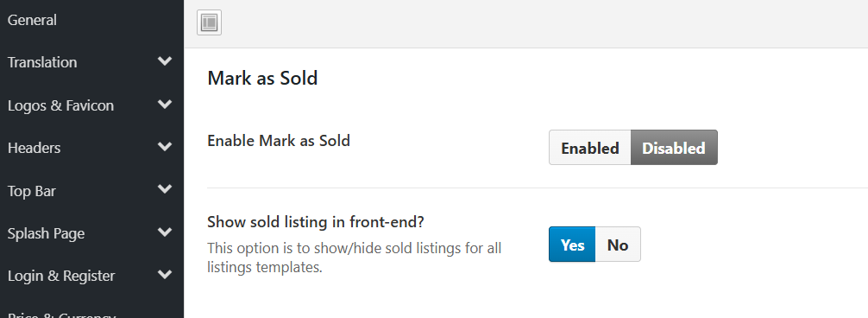Screen dimensions: 868x318
Task: Click the expand all sections icon
Action: (x=210, y=22)
